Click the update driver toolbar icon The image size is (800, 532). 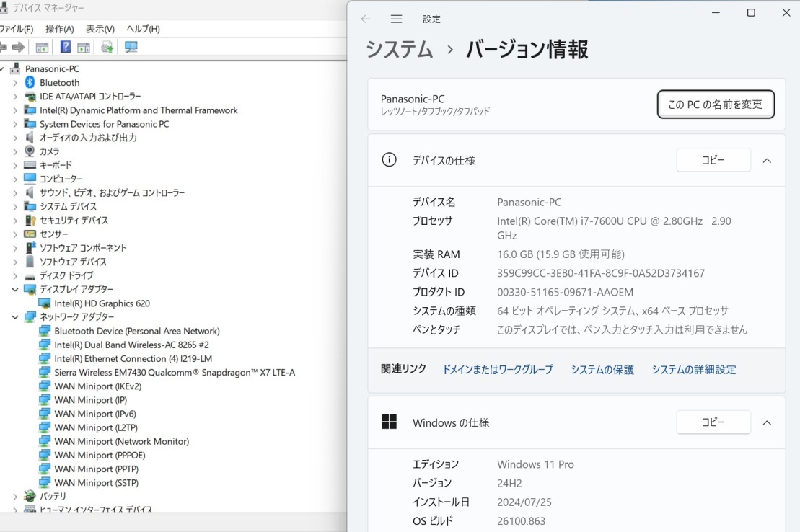pos(107,48)
